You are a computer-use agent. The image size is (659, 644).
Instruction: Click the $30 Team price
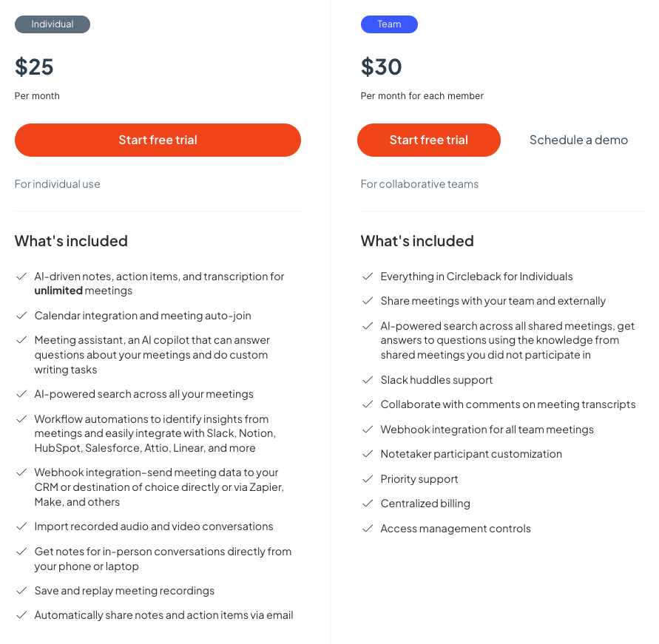381,67
